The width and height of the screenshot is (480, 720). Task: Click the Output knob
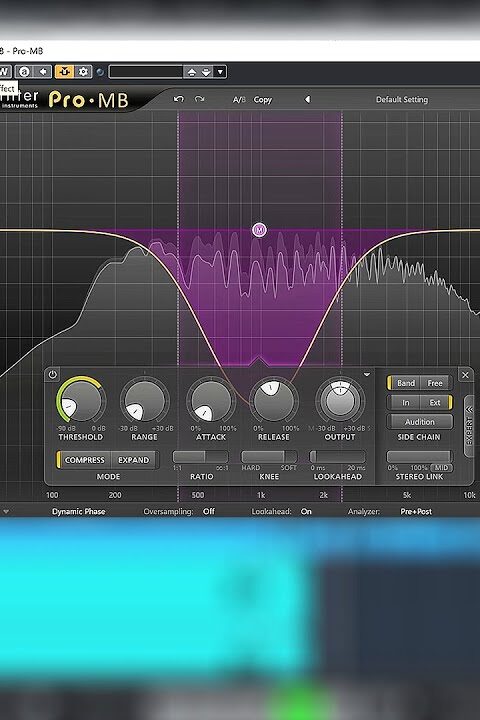[x=340, y=401]
